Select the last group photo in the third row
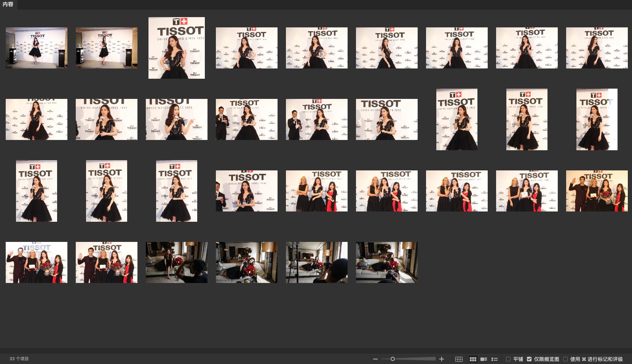632x364 pixels. coord(597,191)
